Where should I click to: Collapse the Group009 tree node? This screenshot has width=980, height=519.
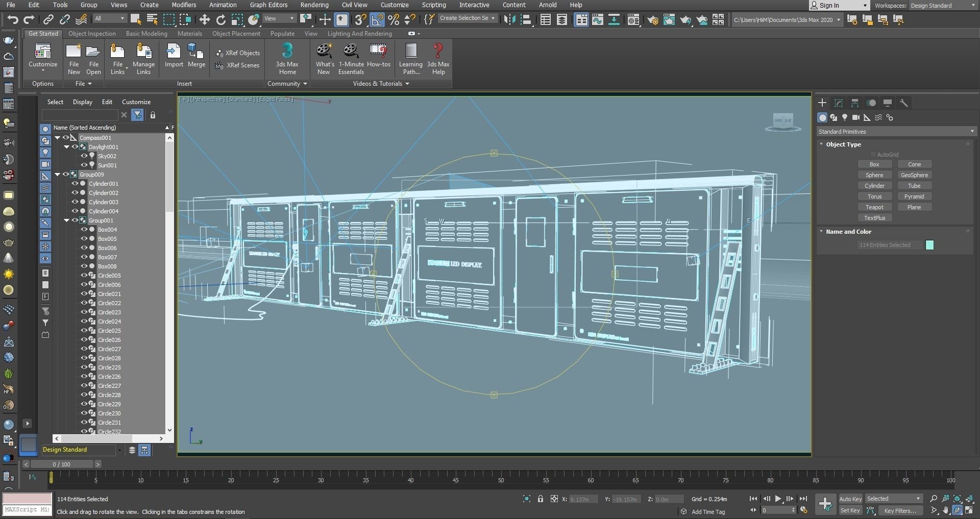pos(58,175)
